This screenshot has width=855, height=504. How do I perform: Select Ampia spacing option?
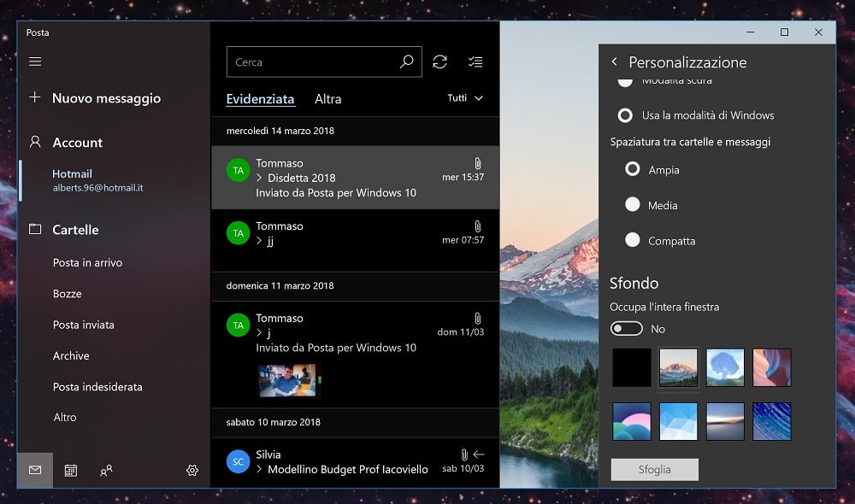(652, 169)
